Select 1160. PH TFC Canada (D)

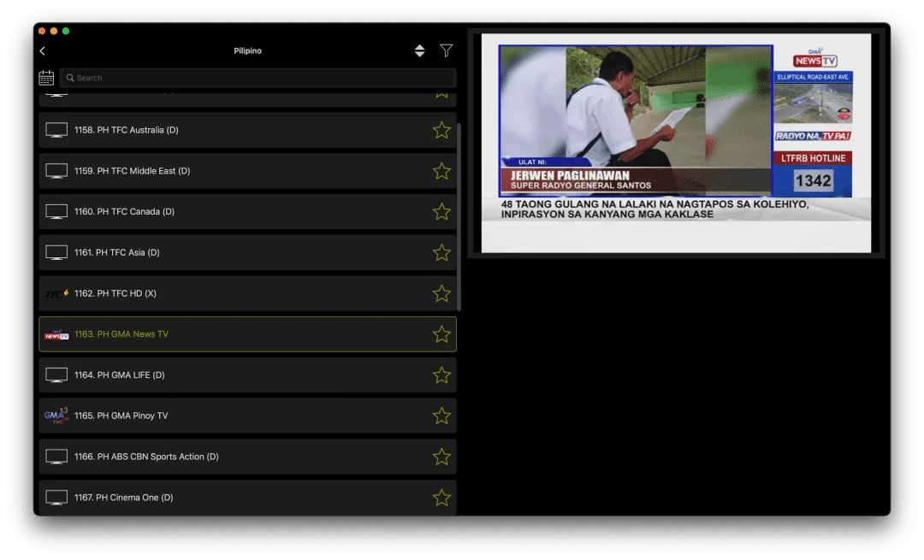click(x=247, y=211)
